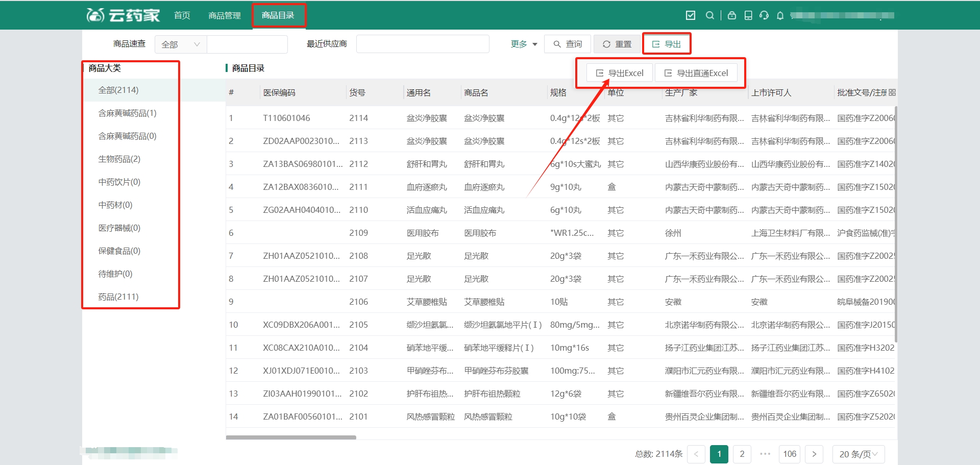Select category 待维护(0)
This screenshot has height=465, width=980.
[115, 274]
